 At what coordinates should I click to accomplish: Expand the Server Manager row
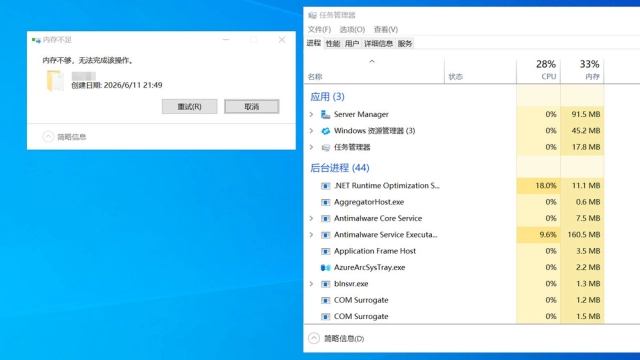(x=311, y=114)
